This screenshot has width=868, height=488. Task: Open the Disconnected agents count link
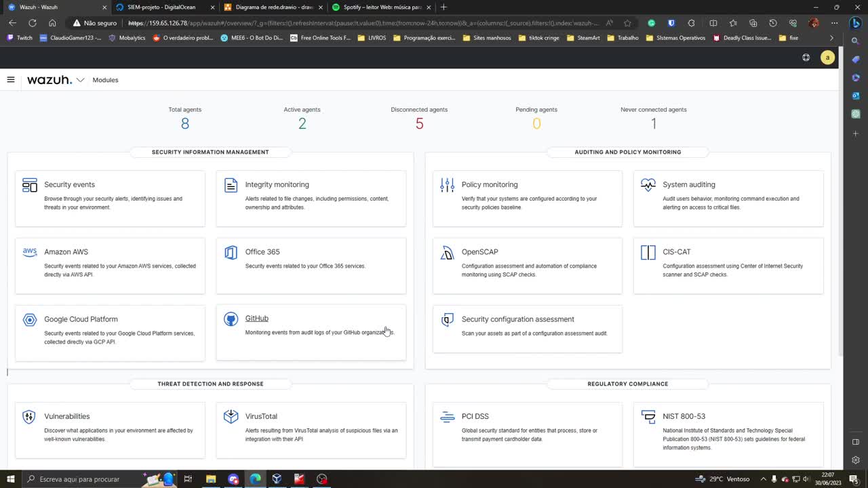click(419, 123)
